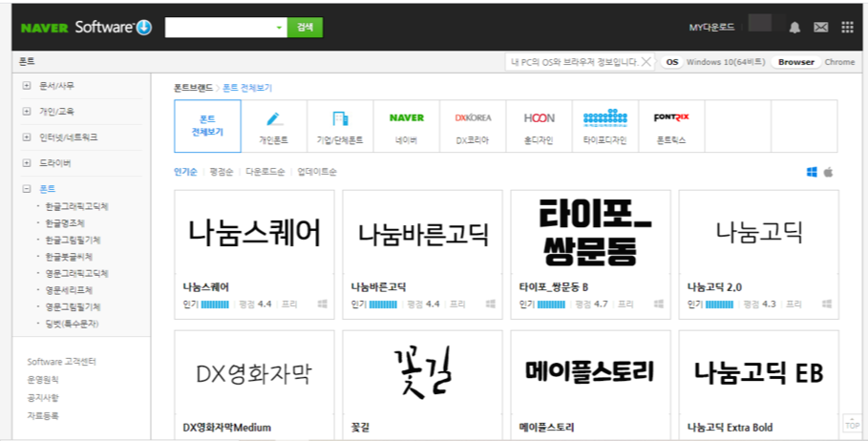This screenshot has height=441, width=868.
Task: Open 한글붓글씨체 subcategory
Action: (x=69, y=257)
